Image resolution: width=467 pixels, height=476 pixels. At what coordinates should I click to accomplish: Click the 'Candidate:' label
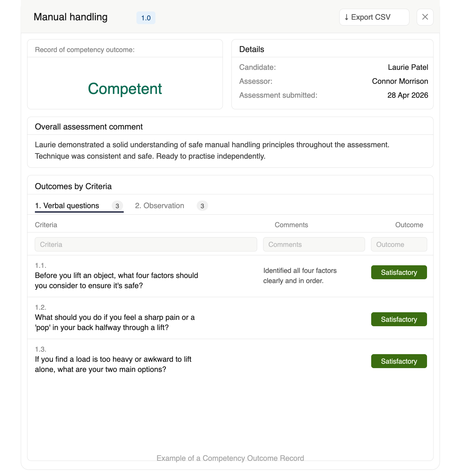pyautogui.click(x=258, y=67)
